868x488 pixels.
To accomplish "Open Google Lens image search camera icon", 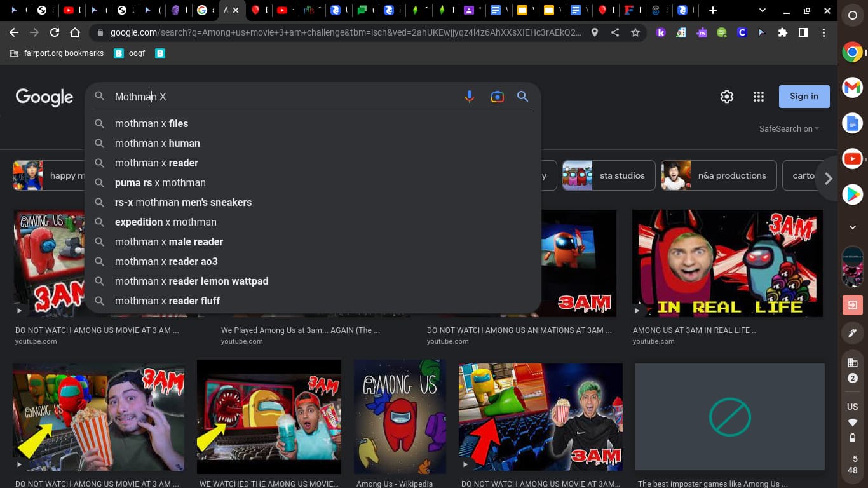I will 497,97.
